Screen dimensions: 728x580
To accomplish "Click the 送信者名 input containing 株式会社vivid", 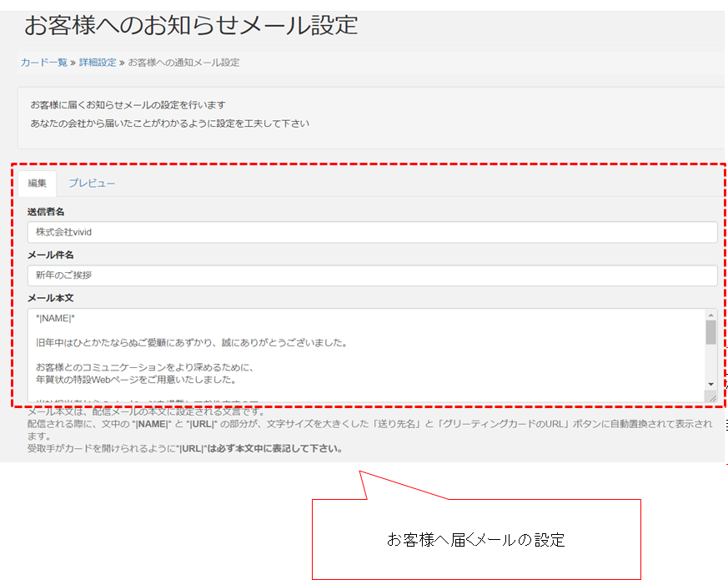I will pos(371,232).
